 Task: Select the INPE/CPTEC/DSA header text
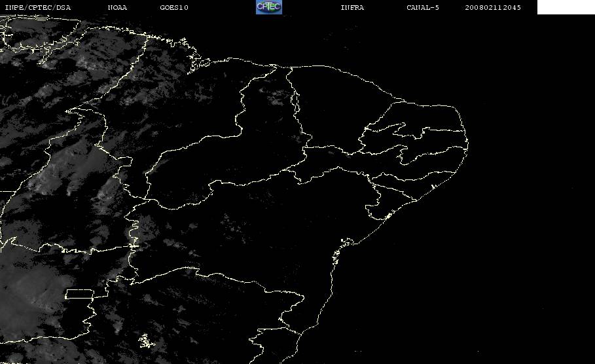click(38, 8)
